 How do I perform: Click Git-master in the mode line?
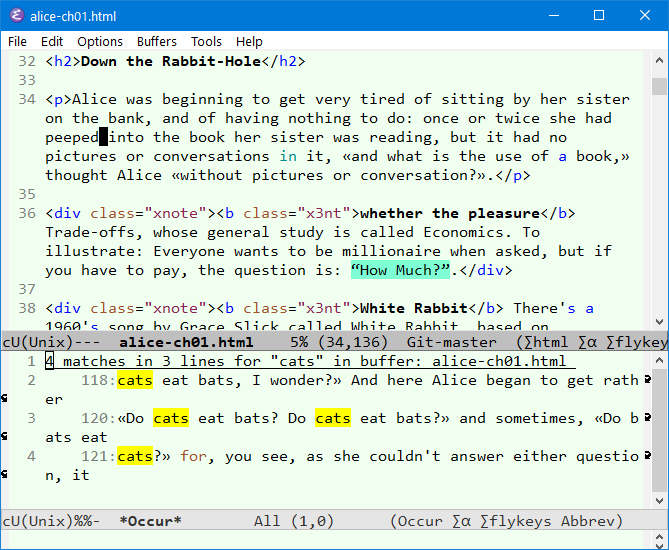[x=451, y=342]
